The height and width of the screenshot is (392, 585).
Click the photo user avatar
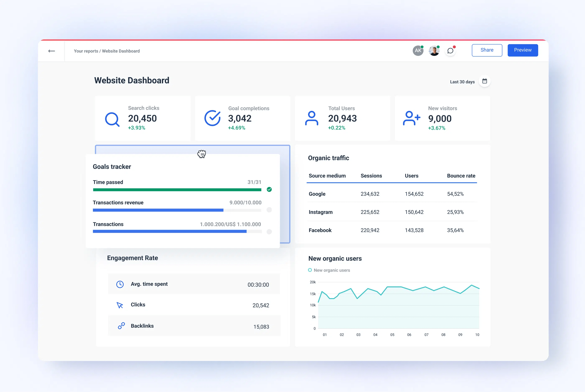click(434, 51)
